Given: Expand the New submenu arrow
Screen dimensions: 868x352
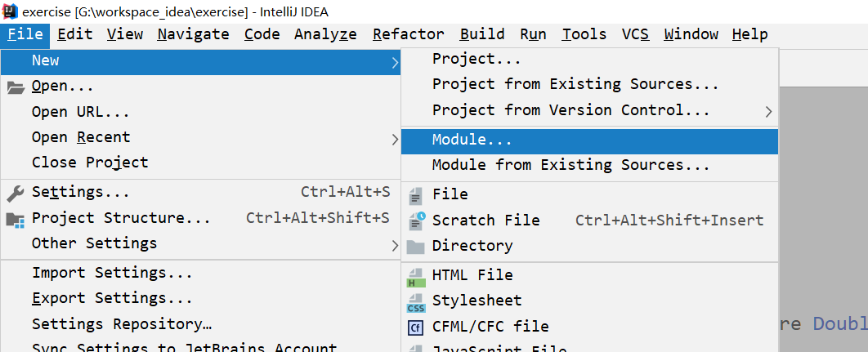Looking at the screenshot, I should point(395,61).
